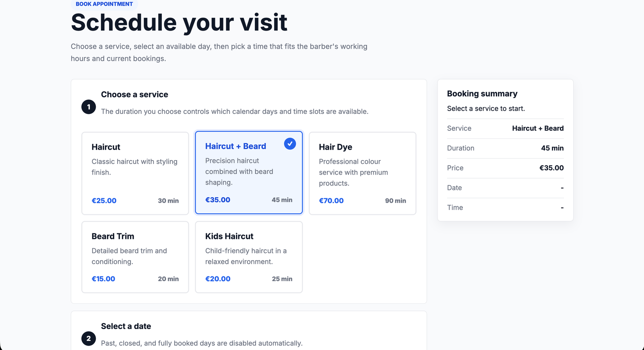Screen dimensions: 644x350
Task: Click the 20 min label on Beard Trim
Action: [x=168, y=279]
